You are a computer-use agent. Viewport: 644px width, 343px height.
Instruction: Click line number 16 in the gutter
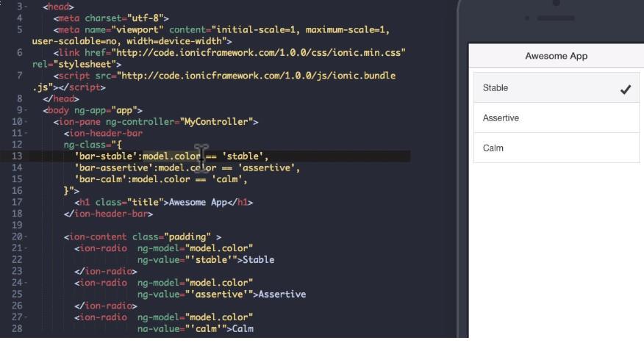(x=17, y=190)
